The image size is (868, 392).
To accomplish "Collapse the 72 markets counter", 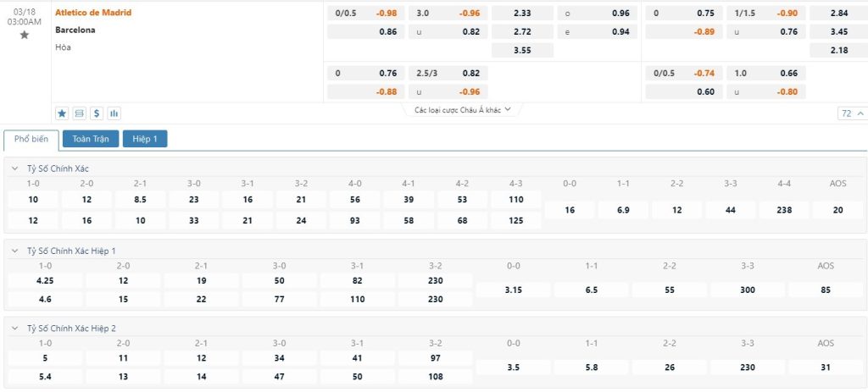I will pyautogui.click(x=851, y=113).
